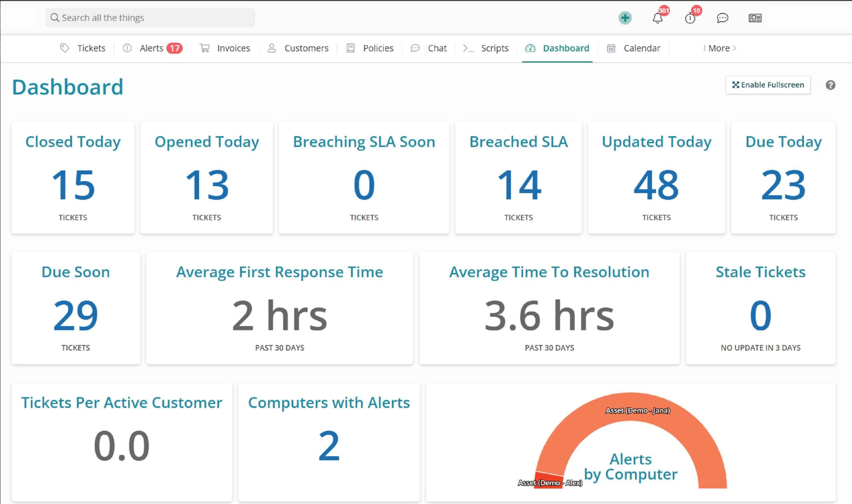852x504 pixels.
Task: Click the Calendar icon in nav
Action: tap(611, 48)
